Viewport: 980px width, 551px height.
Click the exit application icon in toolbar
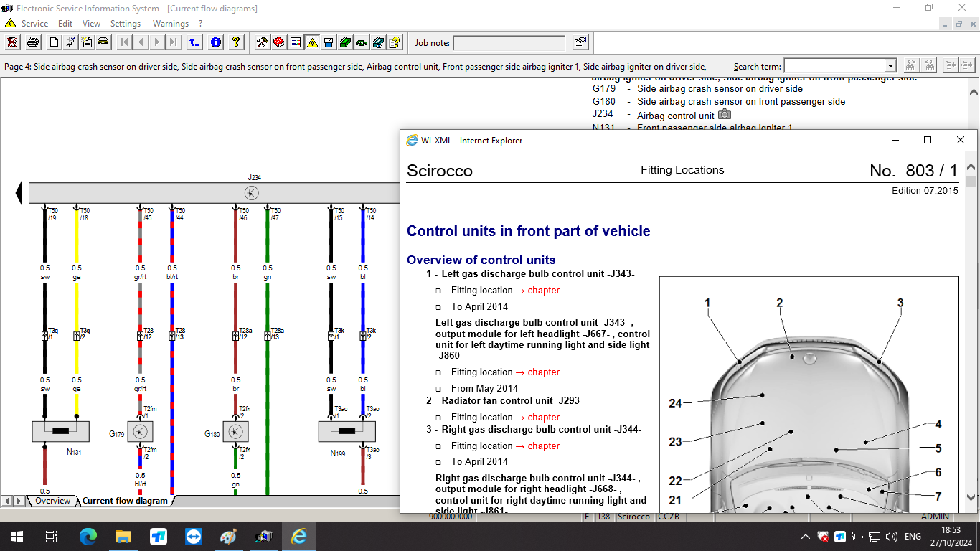pyautogui.click(x=12, y=42)
